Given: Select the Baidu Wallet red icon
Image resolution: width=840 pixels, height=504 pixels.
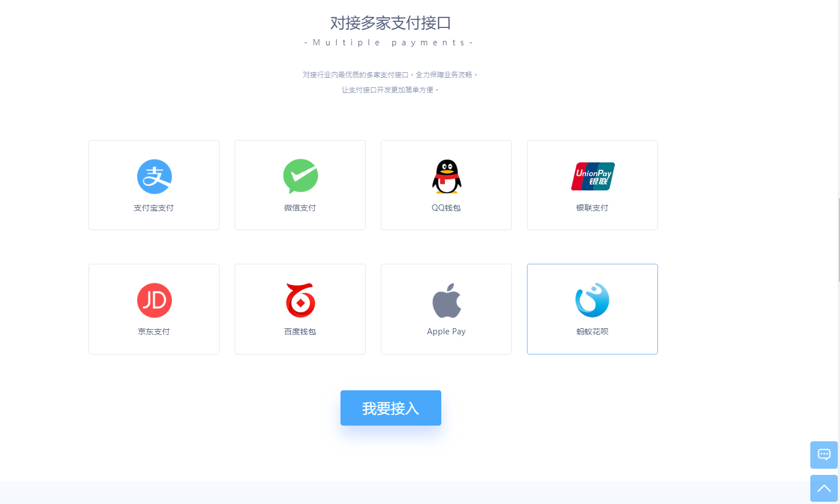Looking at the screenshot, I should click(301, 300).
